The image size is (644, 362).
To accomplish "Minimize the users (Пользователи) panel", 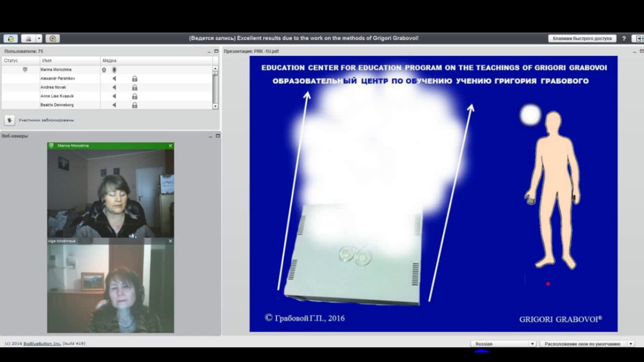I will pos(209,51).
